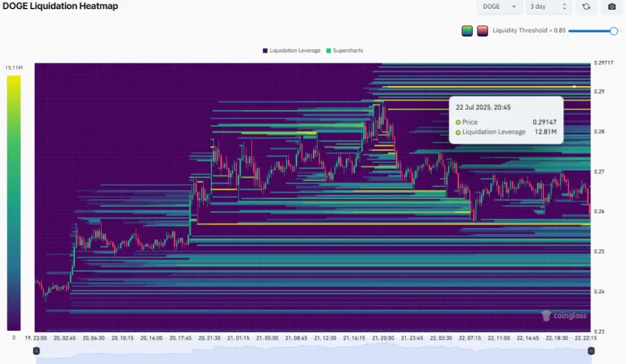The height and width of the screenshot is (364, 626).
Task: Click the left handle of the time range bar
Action: pos(36,351)
